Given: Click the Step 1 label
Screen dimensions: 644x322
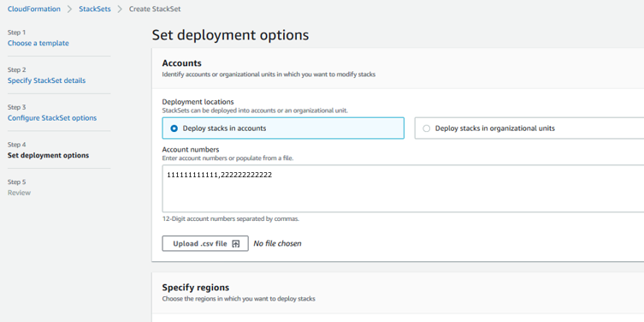Looking at the screenshot, I should click(16, 33).
